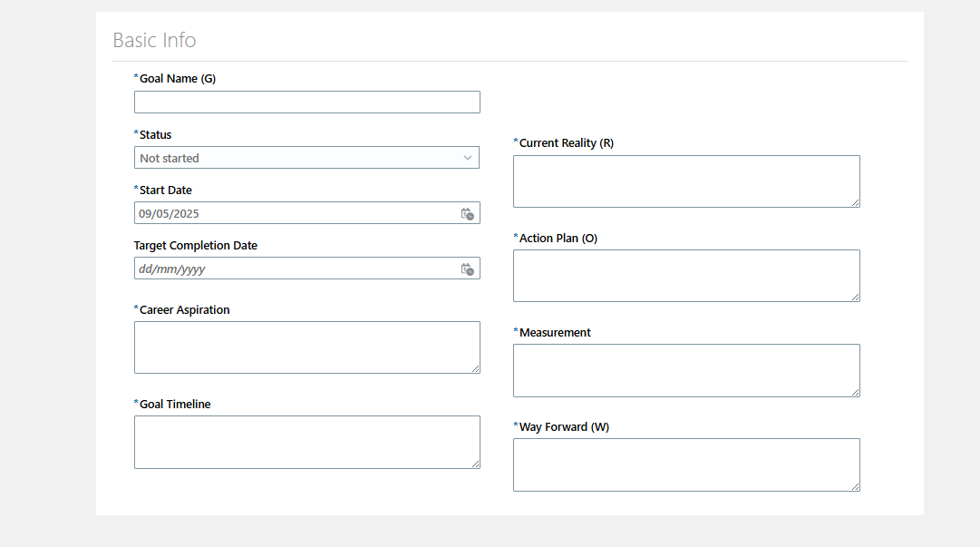
Task: Expand the Status dropdown showing Not started
Action: pyautogui.click(x=307, y=158)
